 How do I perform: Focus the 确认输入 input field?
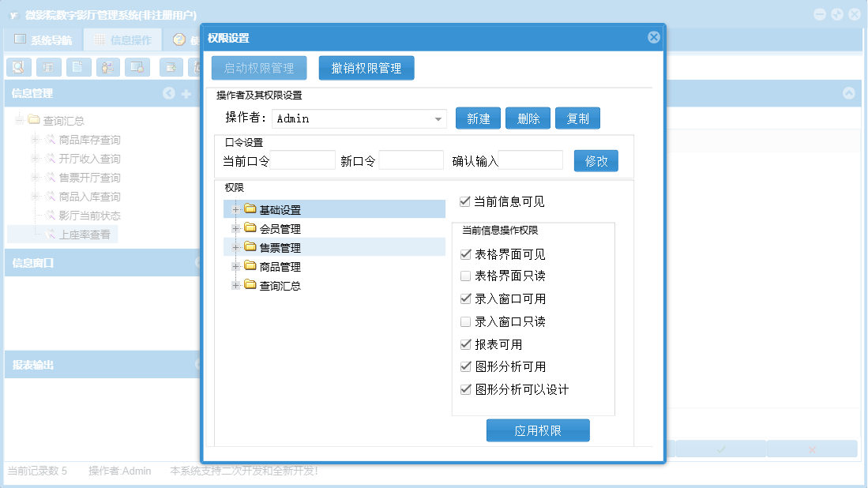530,160
